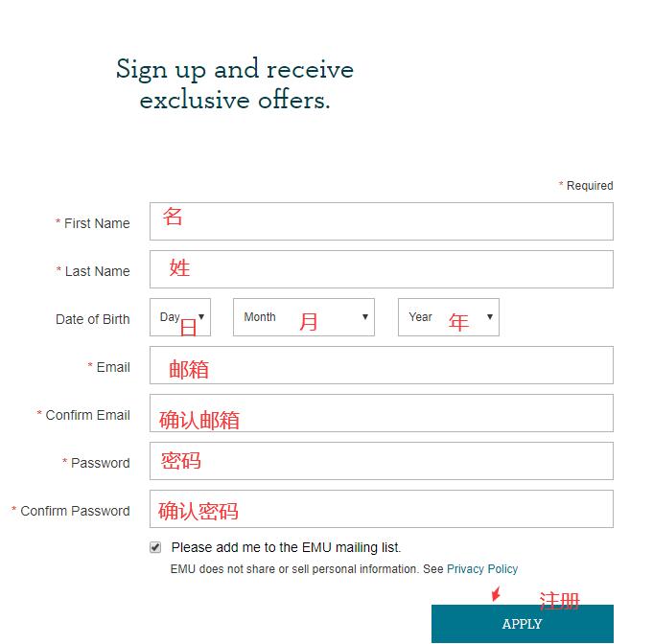Viewport: 653px width, 644px height.
Task: Select the Confirm Email text box
Action: pos(381,413)
